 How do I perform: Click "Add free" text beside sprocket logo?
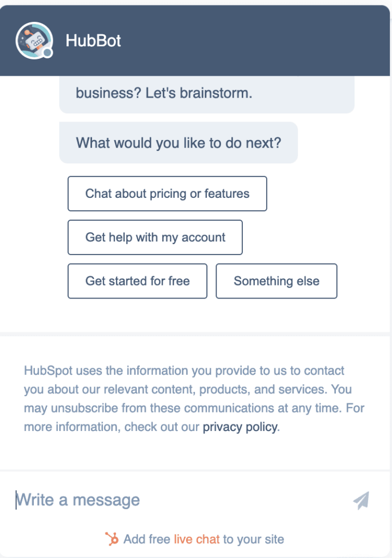(x=146, y=539)
